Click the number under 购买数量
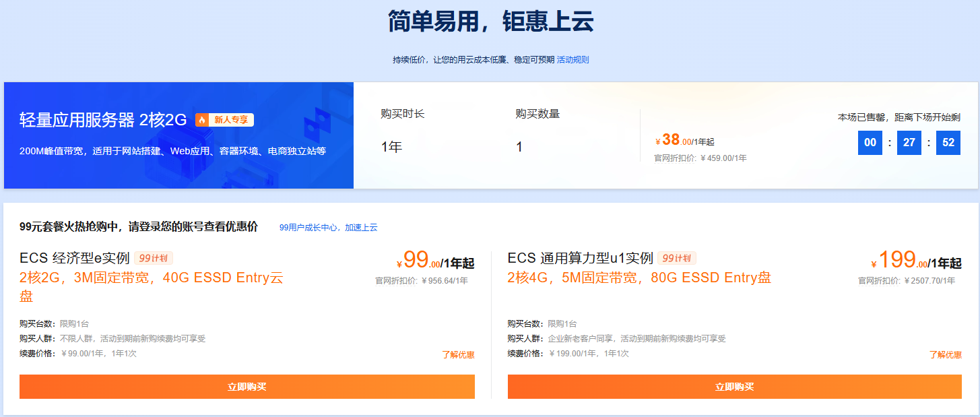Screen dimensions: 980x417 pyautogui.click(x=519, y=147)
